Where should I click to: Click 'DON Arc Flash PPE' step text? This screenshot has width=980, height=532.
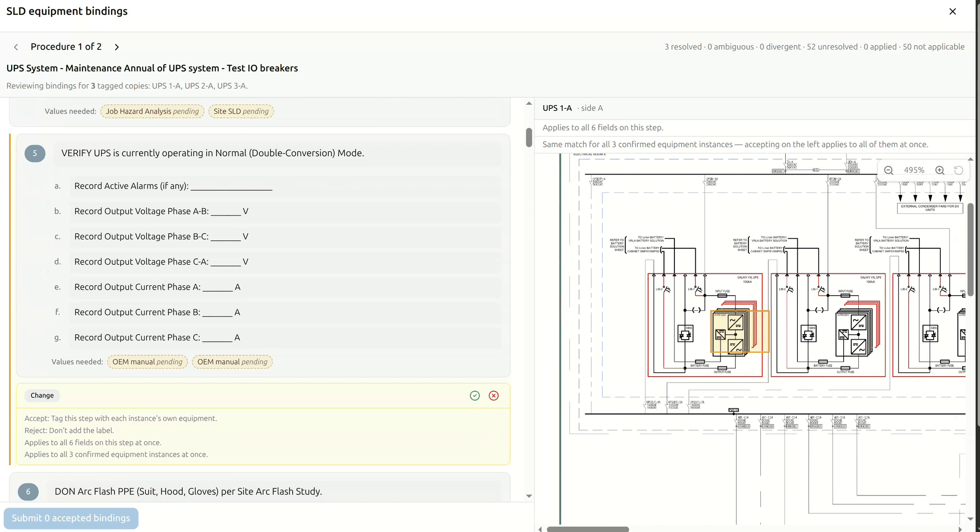[188, 491]
